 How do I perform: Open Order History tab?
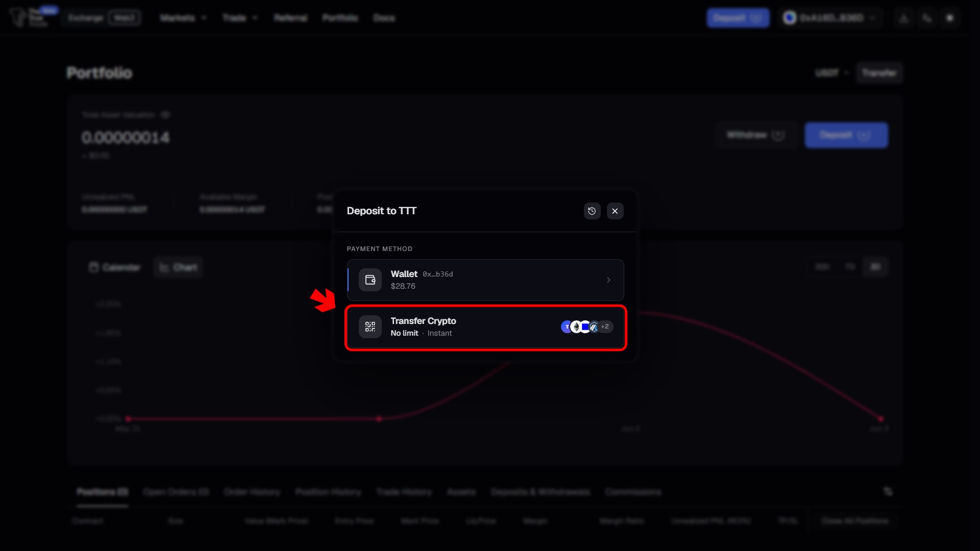pyautogui.click(x=252, y=492)
